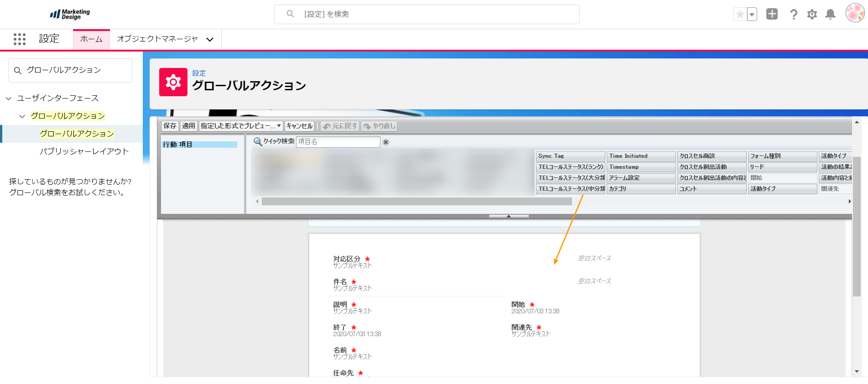Open the help question mark icon
The width and height of the screenshot is (868, 384).
[794, 15]
